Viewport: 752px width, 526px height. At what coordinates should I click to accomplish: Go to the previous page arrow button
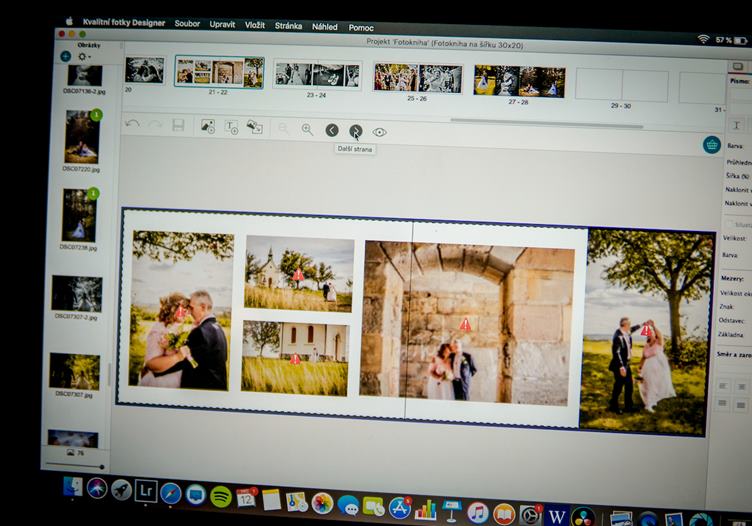coord(332,130)
